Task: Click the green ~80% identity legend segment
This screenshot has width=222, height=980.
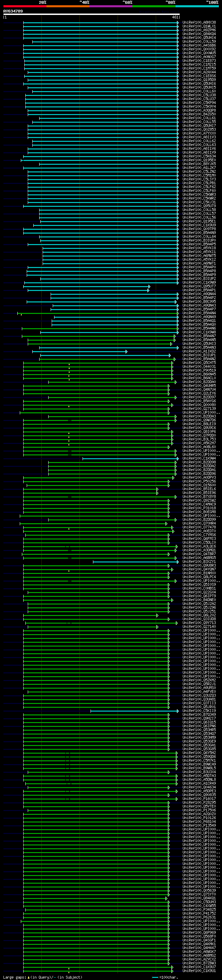Action: pyautogui.click(x=154, y=7)
